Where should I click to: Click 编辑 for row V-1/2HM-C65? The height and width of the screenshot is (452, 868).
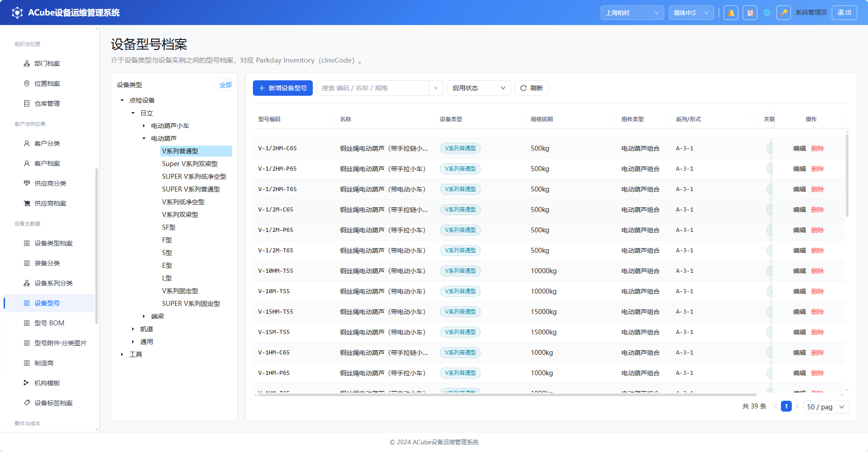(x=799, y=148)
